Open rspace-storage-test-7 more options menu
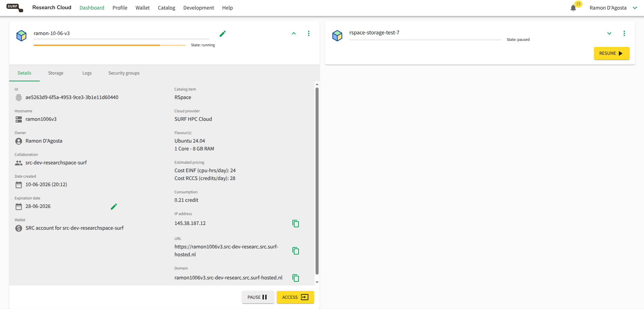 point(624,33)
